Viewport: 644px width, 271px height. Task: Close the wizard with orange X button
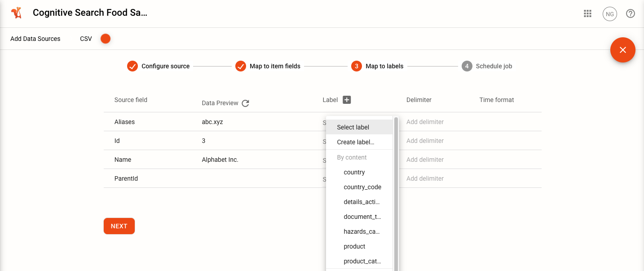[622, 50]
